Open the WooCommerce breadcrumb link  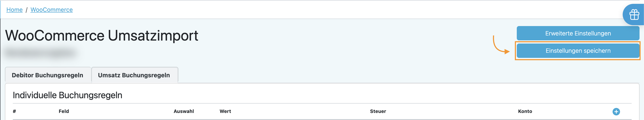[x=52, y=10]
